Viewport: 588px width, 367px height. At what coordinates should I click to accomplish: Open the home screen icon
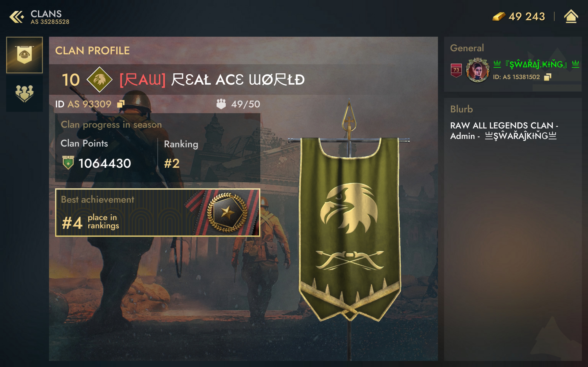pyautogui.click(x=571, y=16)
